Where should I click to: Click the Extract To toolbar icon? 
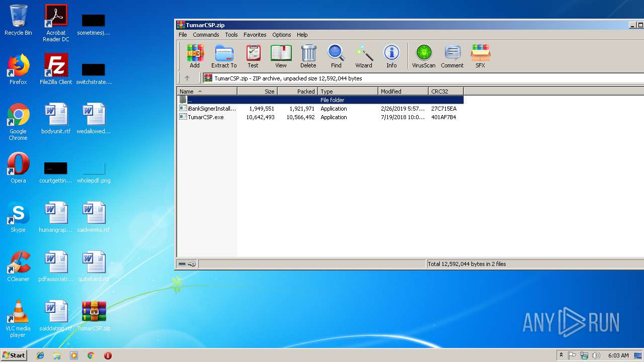click(x=224, y=56)
